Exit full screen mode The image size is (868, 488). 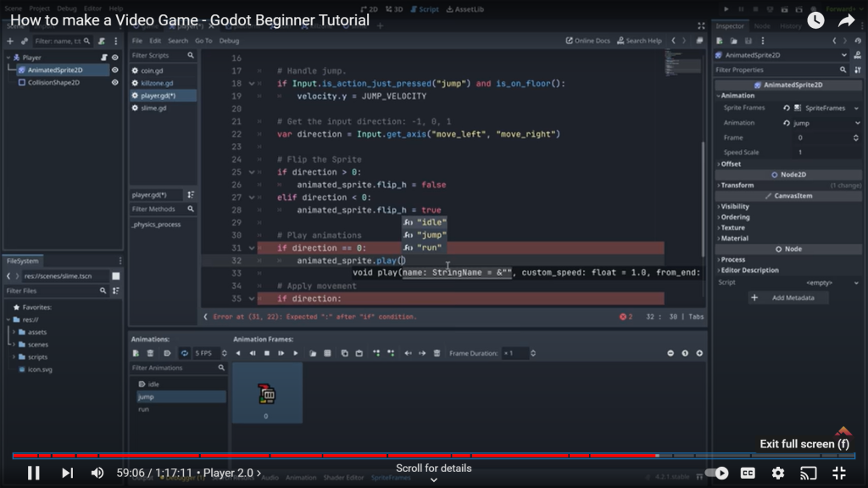838,473
